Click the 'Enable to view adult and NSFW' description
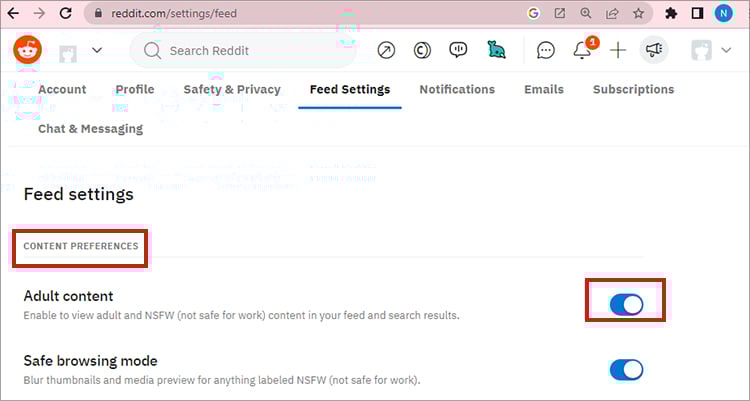 [x=242, y=315]
